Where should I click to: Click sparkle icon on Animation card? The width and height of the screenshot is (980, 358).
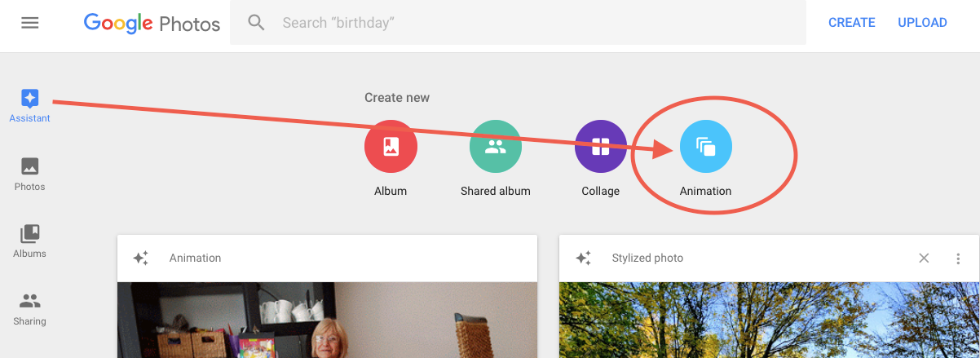tap(141, 259)
